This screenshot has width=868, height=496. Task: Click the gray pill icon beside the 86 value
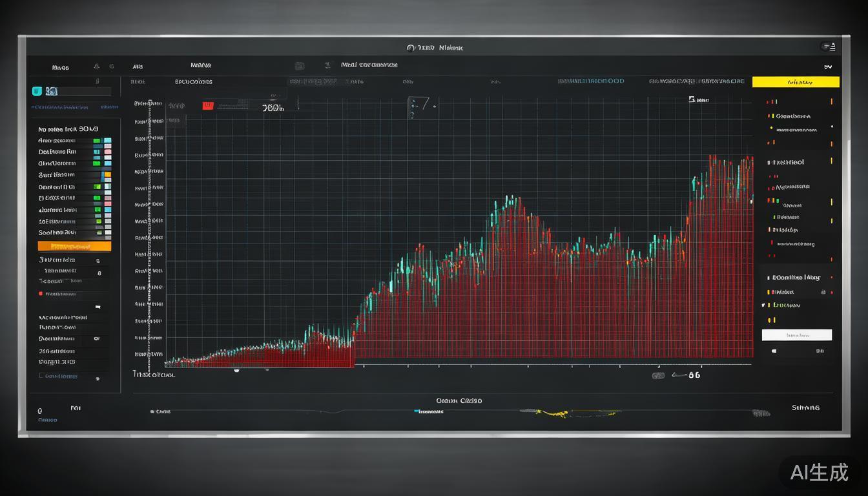(657, 375)
